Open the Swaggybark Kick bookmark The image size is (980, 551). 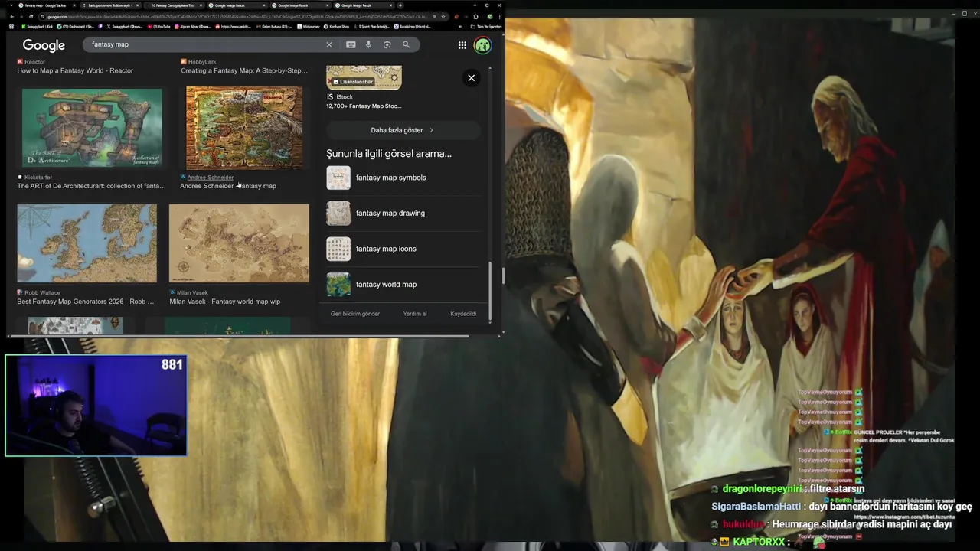[x=38, y=27]
